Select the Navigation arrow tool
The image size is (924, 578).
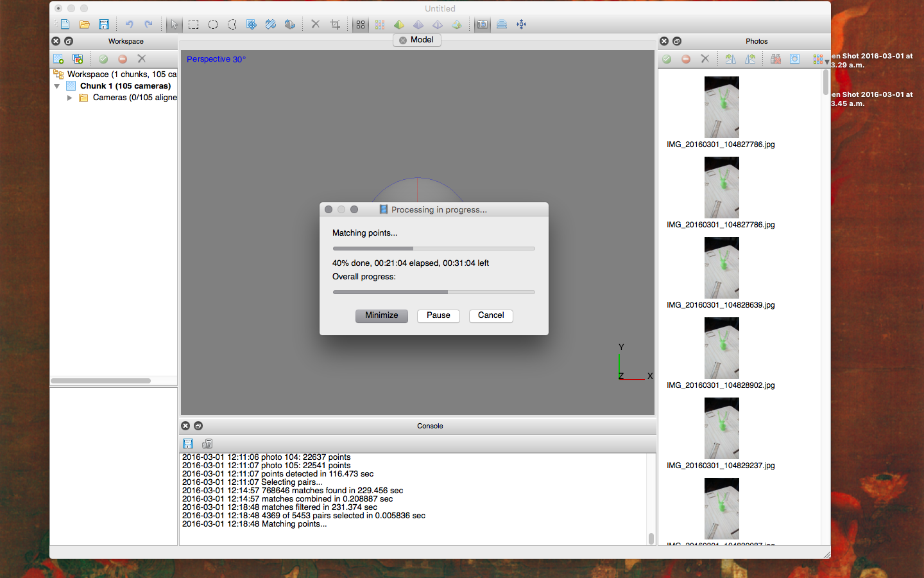click(x=174, y=24)
